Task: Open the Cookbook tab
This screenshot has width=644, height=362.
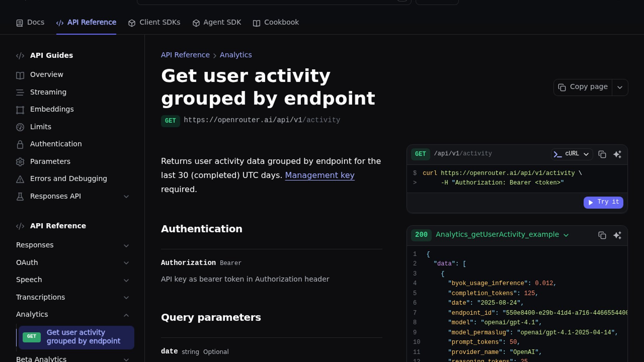Action: pyautogui.click(x=276, y=22)
